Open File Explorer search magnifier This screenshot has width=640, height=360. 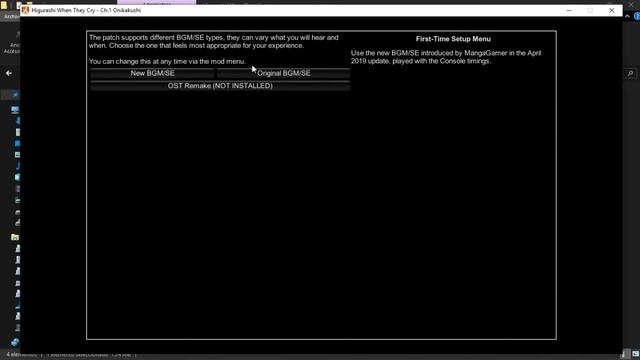[631, 73]
